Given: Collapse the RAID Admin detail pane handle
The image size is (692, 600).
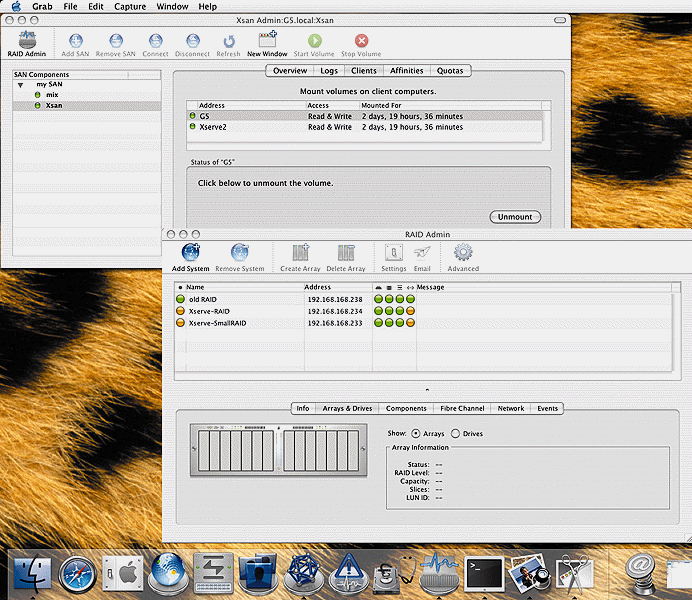Looking at the screenshot, I should coord(427,390).
